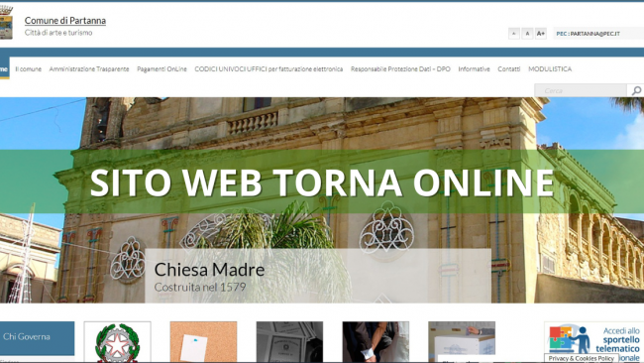Open Amministrazione Trasparente menu item
644x363 pixels.
[x=89, y=69]
